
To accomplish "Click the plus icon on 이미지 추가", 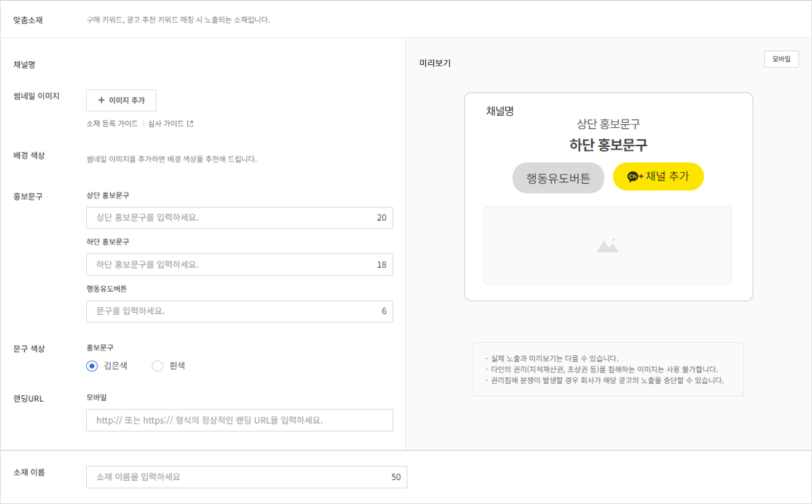I will pos(101,100).
